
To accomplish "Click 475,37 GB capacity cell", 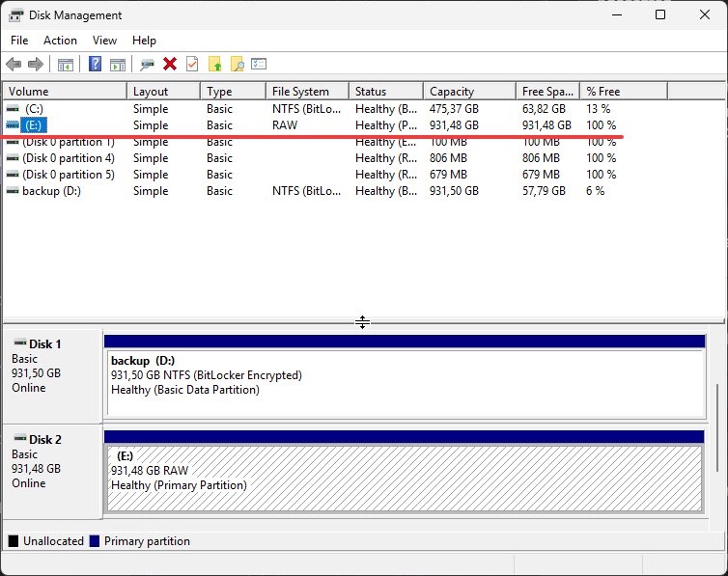I will click(x=454, y=109).
